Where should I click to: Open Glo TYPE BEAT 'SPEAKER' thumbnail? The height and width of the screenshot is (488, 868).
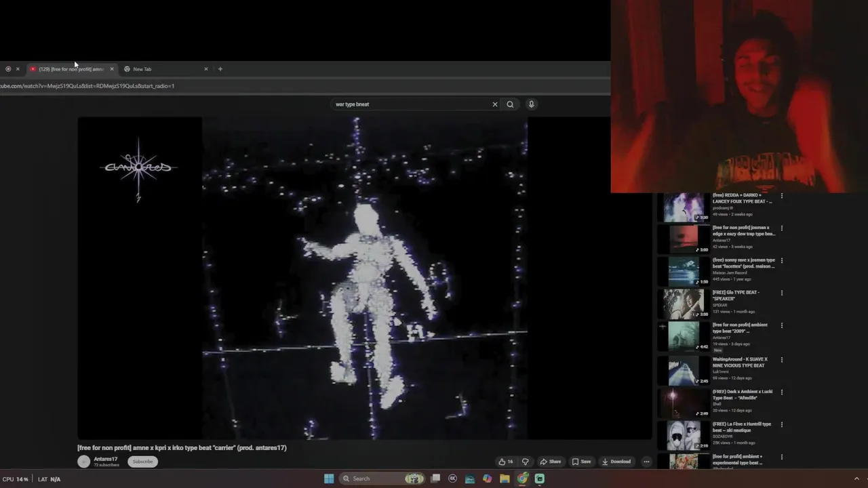coord(684,304)
